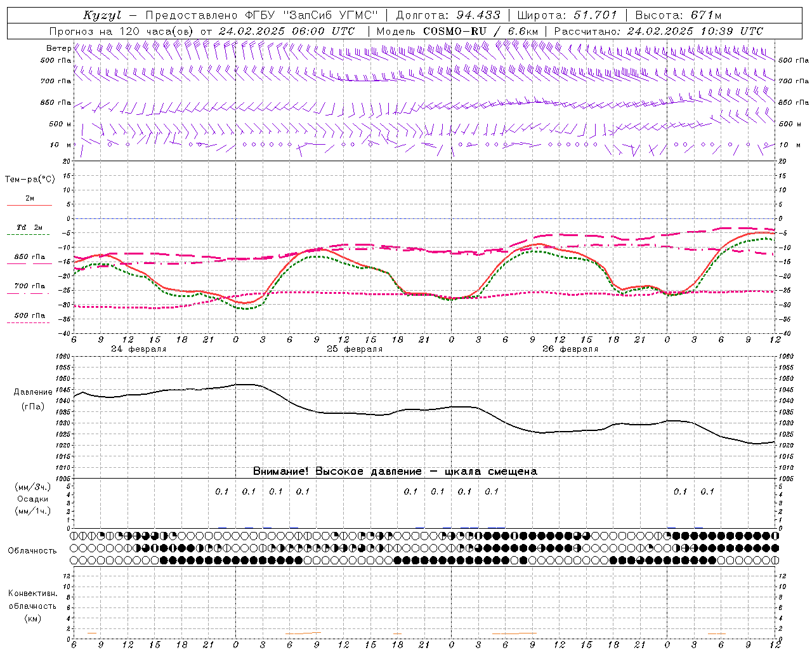Click the '(мм/3ч.)' precipitation unit label
The width and height of the screenshot is (812, 650).
32,487
